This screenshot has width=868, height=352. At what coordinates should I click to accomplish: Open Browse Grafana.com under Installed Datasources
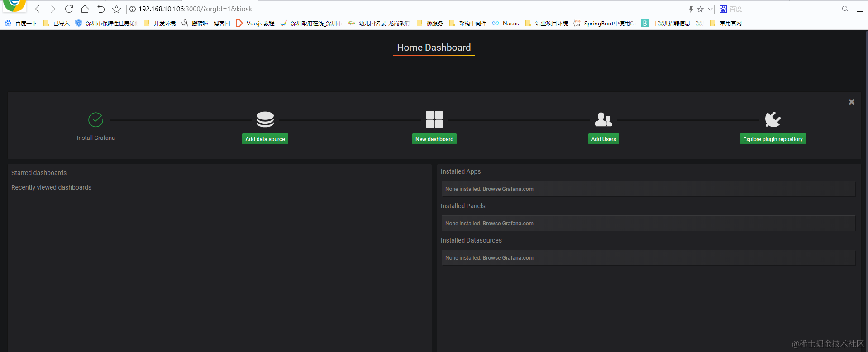pos(508,258)
